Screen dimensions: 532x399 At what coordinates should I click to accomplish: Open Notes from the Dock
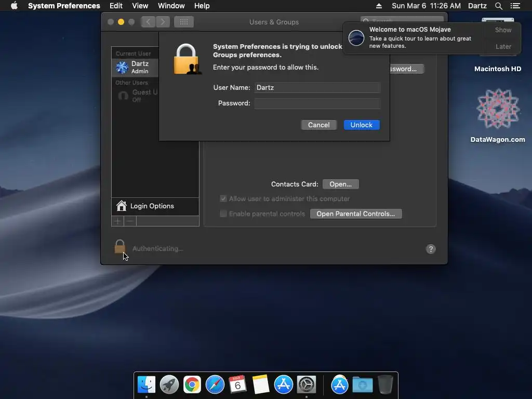[x=261, y=384]
